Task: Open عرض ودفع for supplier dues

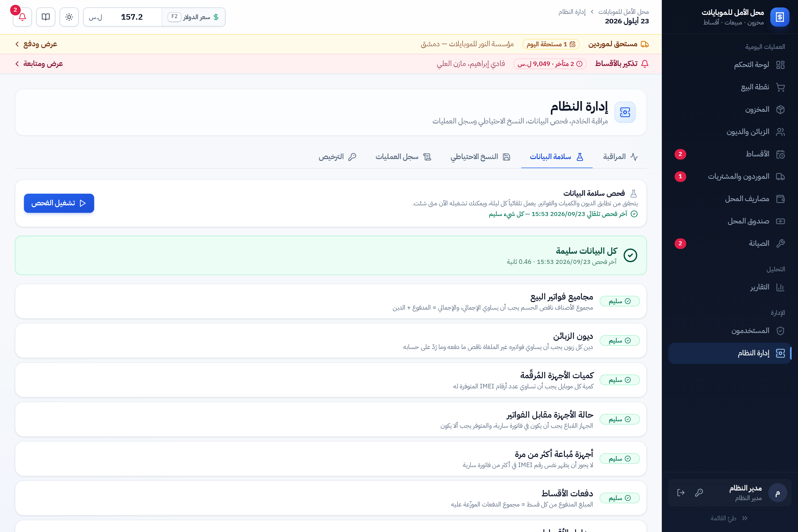Action: pyautogui.click(x=36, y=44)
